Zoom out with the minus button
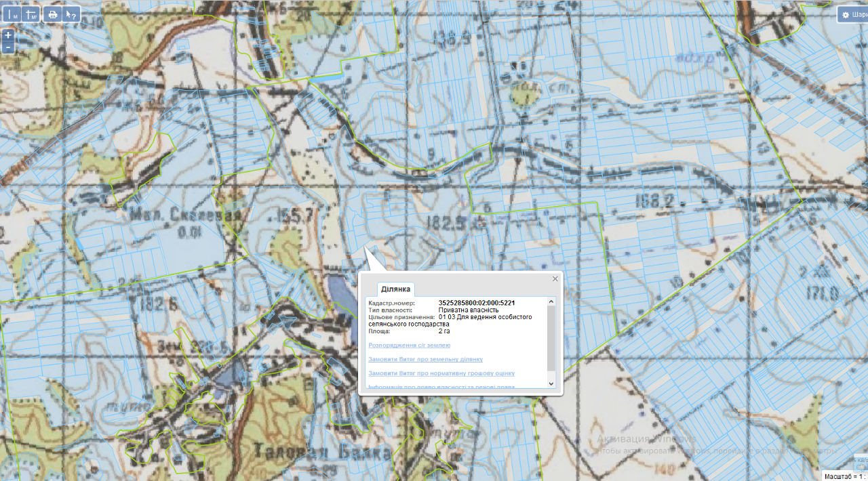868x481 pixels. pyautogui.click(x=7, y=47)
